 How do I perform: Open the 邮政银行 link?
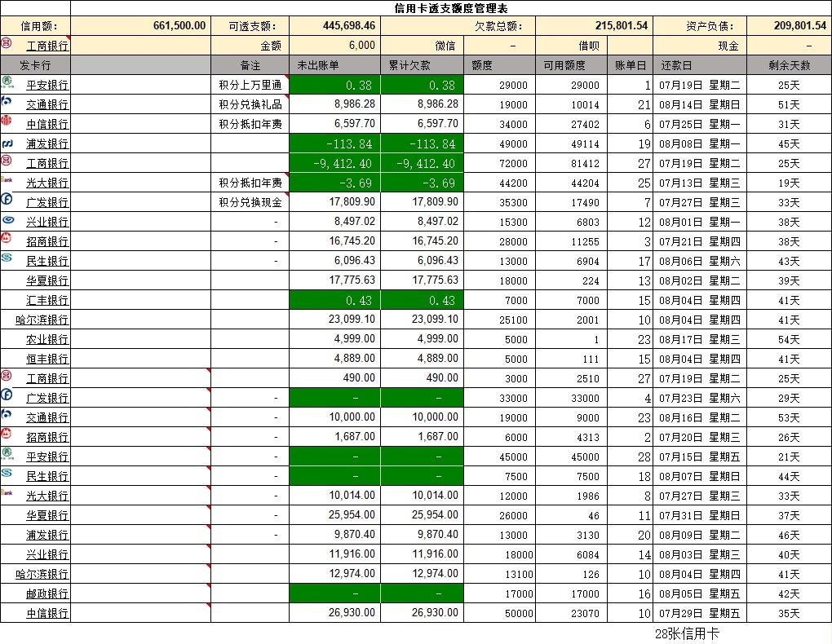pyautogui.click(x=48, y=593)
